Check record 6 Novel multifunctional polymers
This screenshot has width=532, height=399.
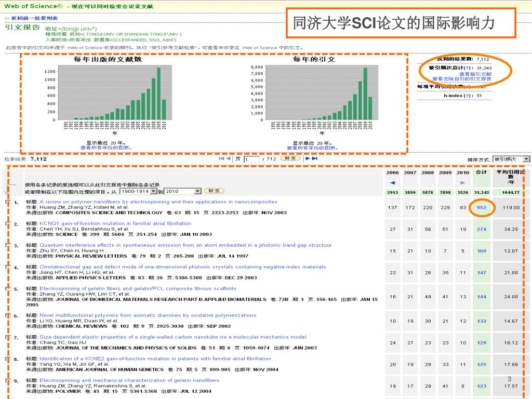[x=7, y=316]
